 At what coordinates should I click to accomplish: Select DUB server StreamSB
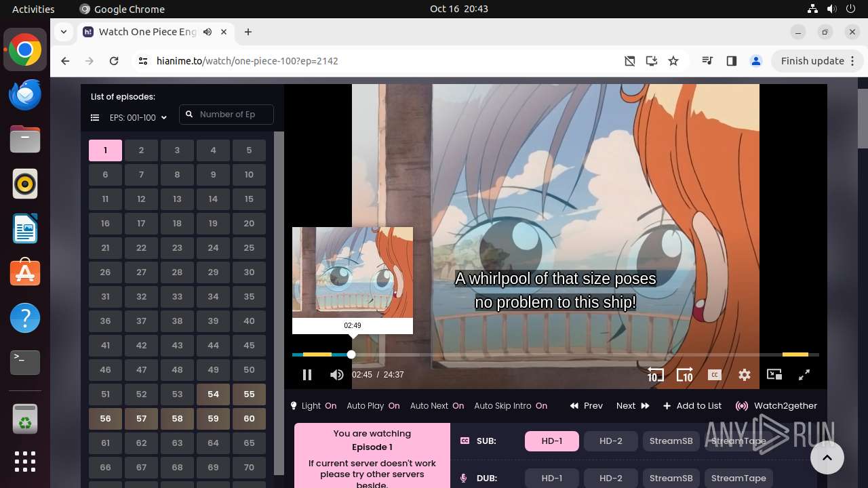coord(671,478)
